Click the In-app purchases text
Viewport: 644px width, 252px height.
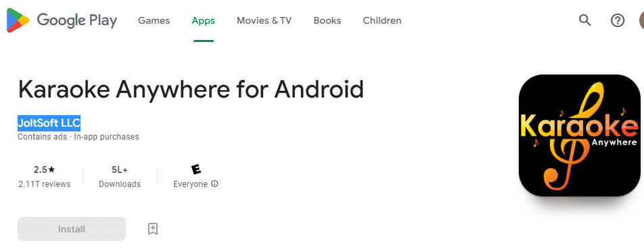point(106,136)
